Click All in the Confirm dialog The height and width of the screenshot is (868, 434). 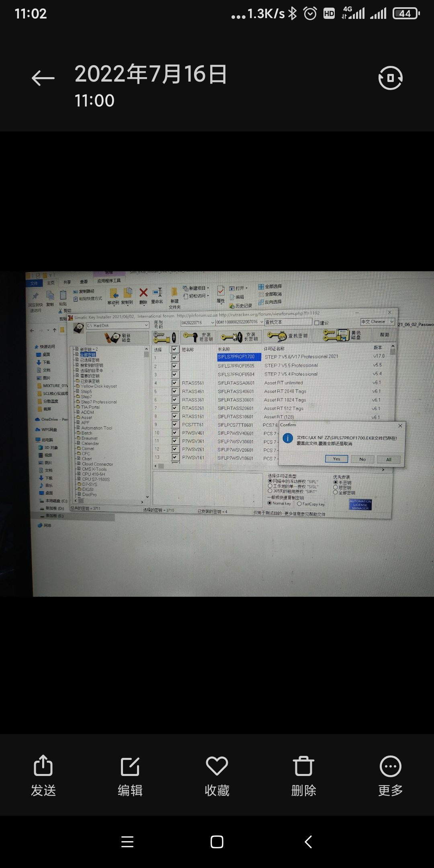[x=389, y=459]
